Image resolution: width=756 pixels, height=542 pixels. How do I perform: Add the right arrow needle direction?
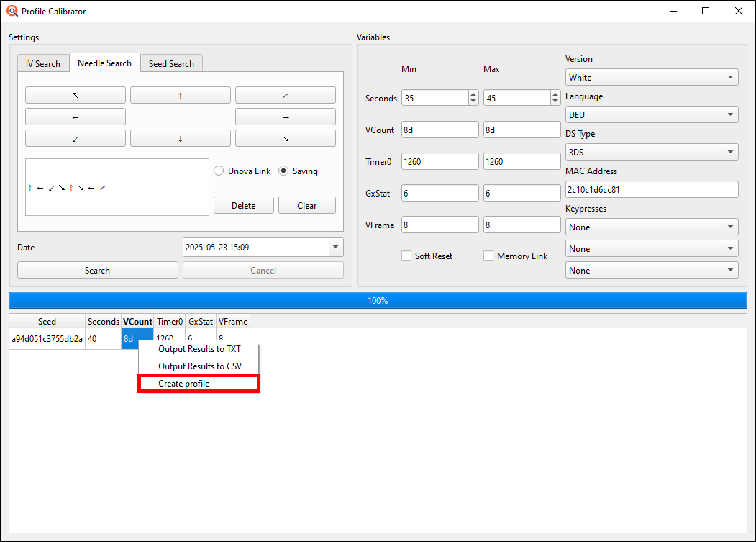tap(286, 117)
